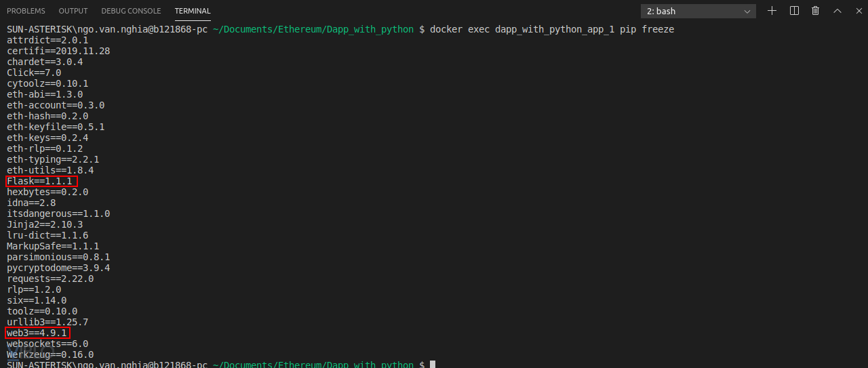The image size is (868, 368).
Task: Open the '2: bash' terminal selector dropdown
Action: pyautogui.click(x=698, y=11)
